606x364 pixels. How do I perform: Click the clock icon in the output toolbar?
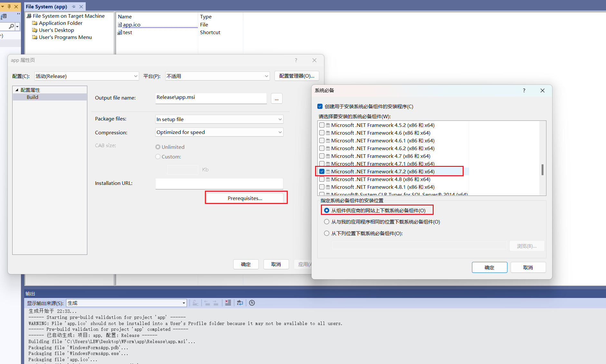click(x=252, y=303)
